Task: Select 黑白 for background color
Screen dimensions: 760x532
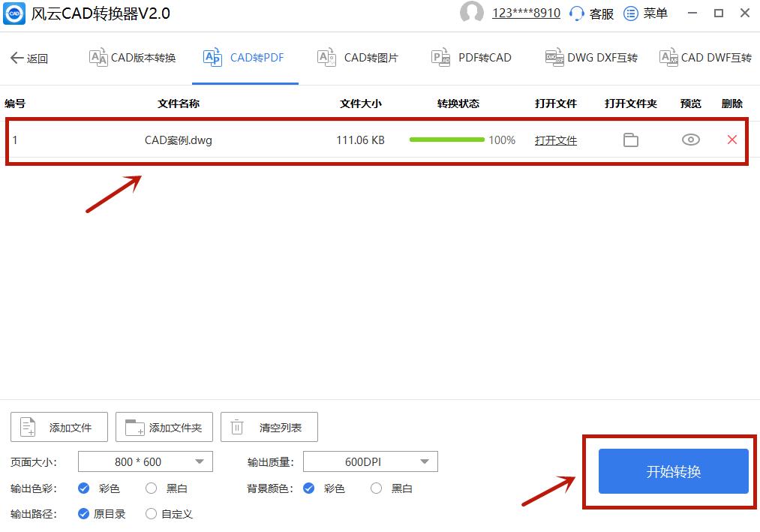Action: [375, 488]
